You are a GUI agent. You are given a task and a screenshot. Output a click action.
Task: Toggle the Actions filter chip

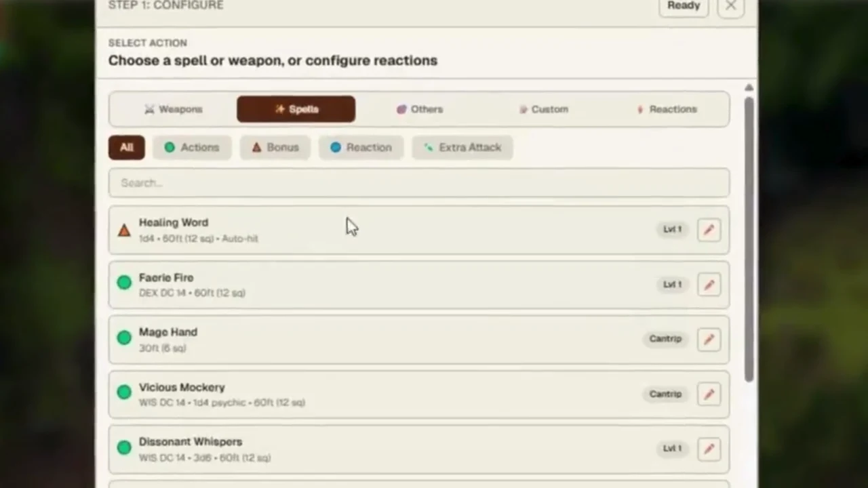pyautogui.click(x=192, y=147)
